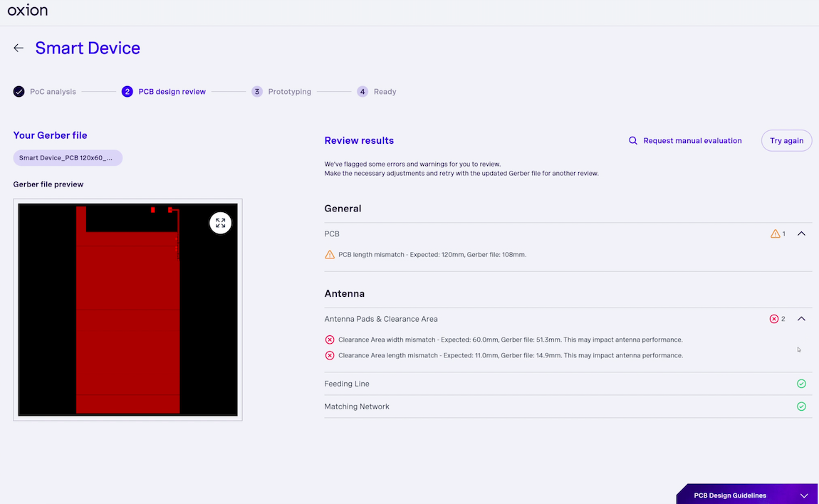Go to the PCB design review step
The image size is (819, 504).
(172, 92)
